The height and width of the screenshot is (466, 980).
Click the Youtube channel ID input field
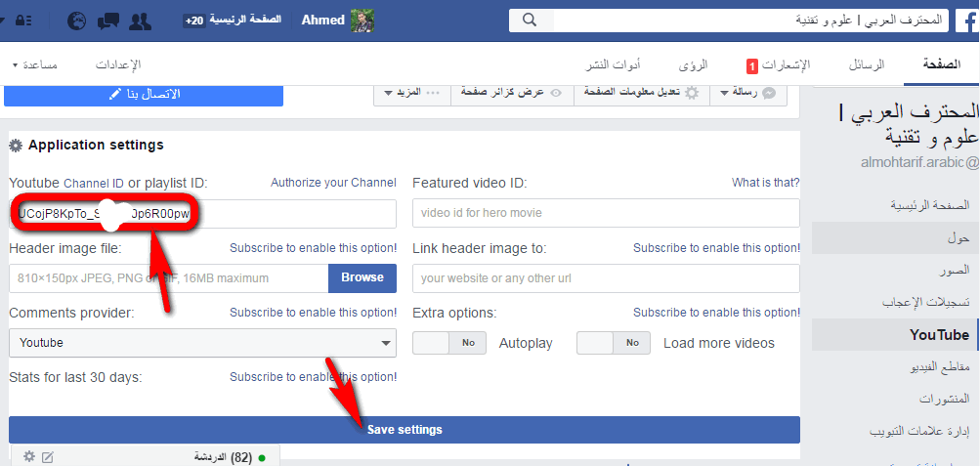[202, 214]
